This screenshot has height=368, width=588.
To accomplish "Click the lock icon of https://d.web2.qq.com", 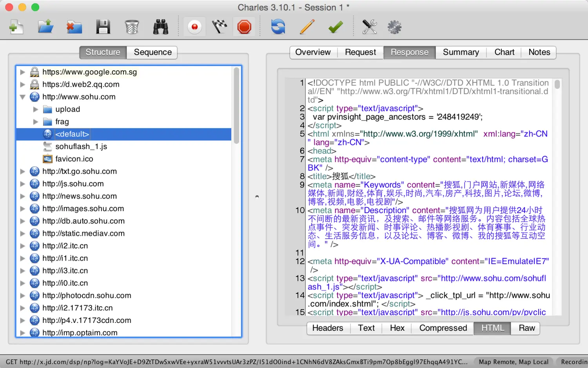I will 34,84.
